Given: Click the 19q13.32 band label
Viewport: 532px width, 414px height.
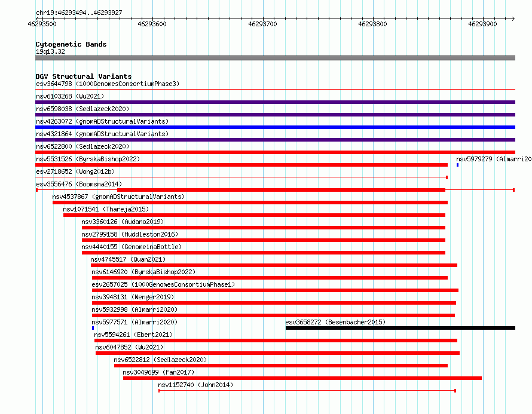Looking at the screenshot, I should tap(50, 51).
